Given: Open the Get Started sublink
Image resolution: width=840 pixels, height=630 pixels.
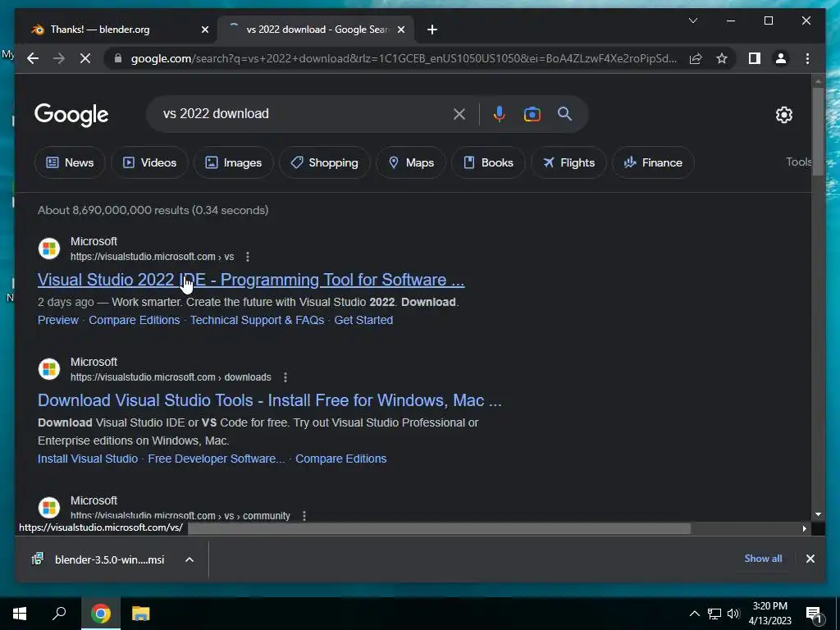Looking at the screenshot, I should pyautogui.click(x=363, y=320).
